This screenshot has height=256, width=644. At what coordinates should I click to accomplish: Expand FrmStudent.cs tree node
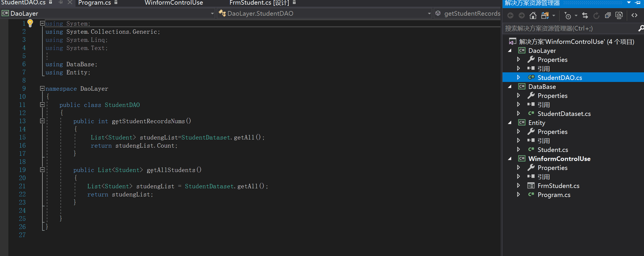(x=519, y=185)
